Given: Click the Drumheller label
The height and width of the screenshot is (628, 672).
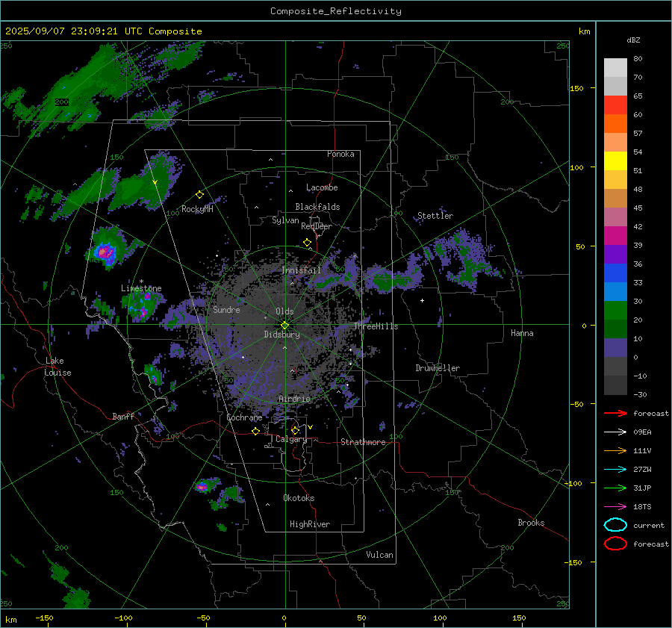Looking at the screenshot, I should pyautogui.click(x=438, y=368).
